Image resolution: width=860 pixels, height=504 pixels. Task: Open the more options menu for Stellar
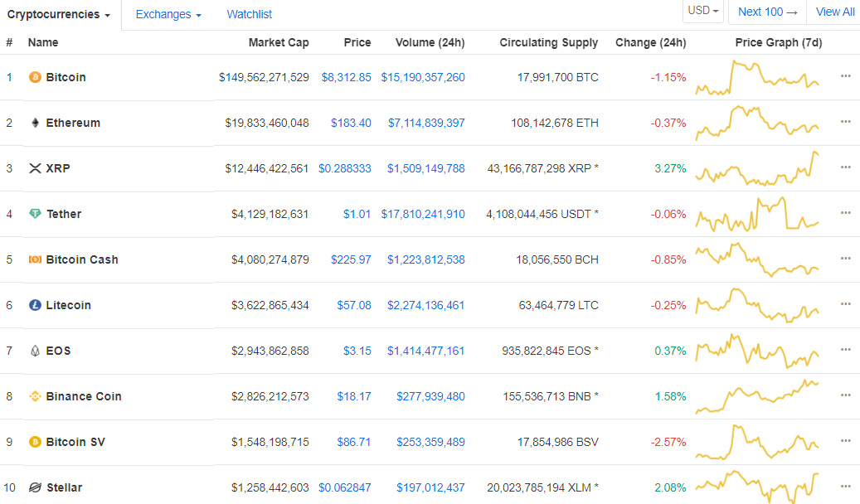(845, 486)
